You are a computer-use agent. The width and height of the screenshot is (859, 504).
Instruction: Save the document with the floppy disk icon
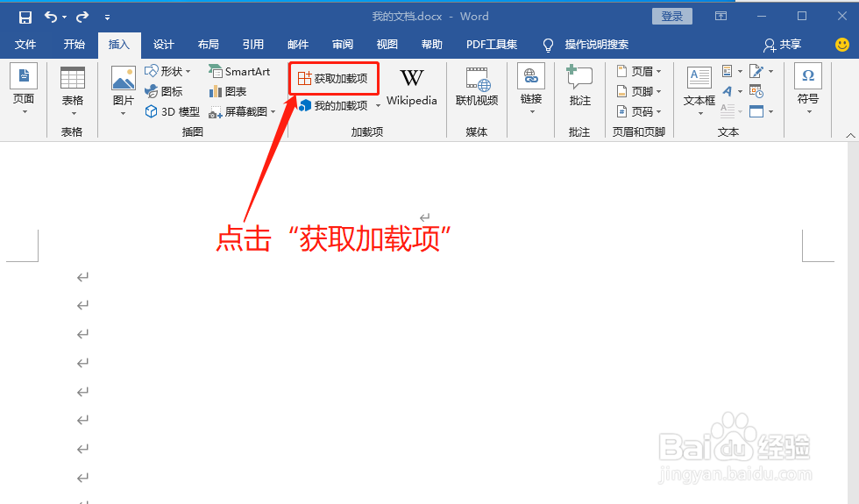pyautogui.click(x=25, y=17)
